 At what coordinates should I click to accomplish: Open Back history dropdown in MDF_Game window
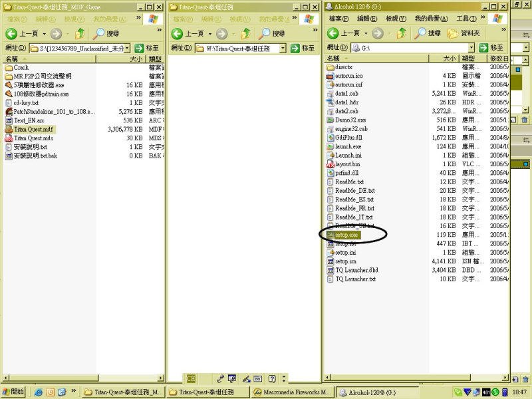(x=45, y=34)
